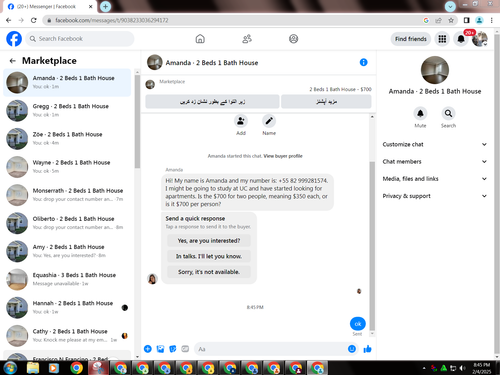Click the Add people icon in chat
This screenshot has height=375, width=500.
(x=241, y=121)
